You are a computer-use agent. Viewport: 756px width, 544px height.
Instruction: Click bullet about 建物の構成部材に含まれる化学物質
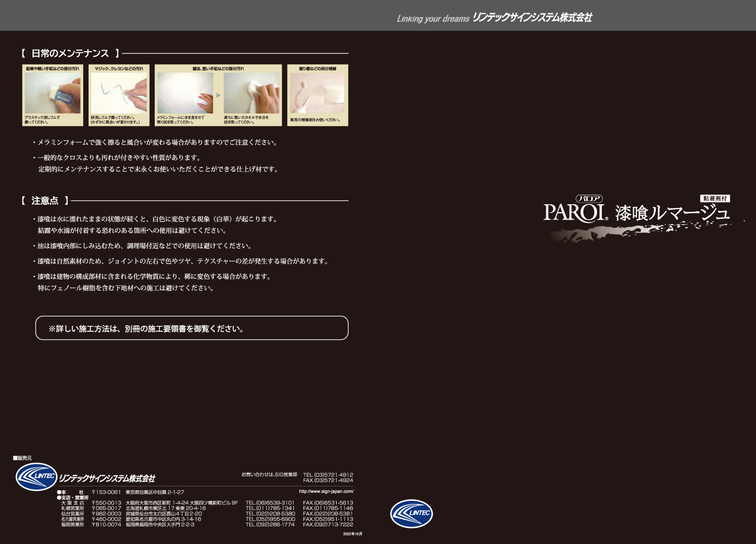(x=152, y=276)
